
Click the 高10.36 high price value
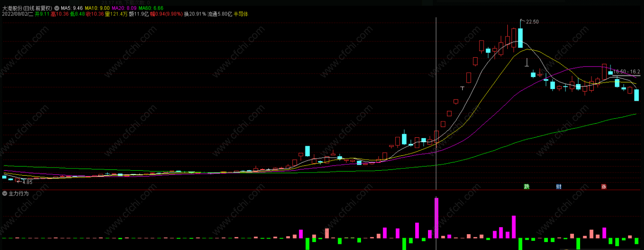tap(60, 14)
